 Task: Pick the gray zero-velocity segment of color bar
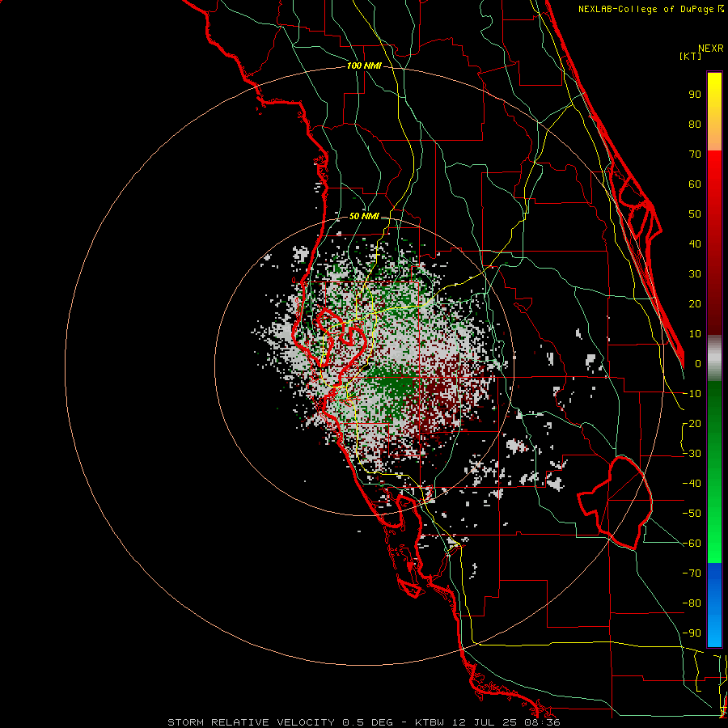[x=714, y=358]
